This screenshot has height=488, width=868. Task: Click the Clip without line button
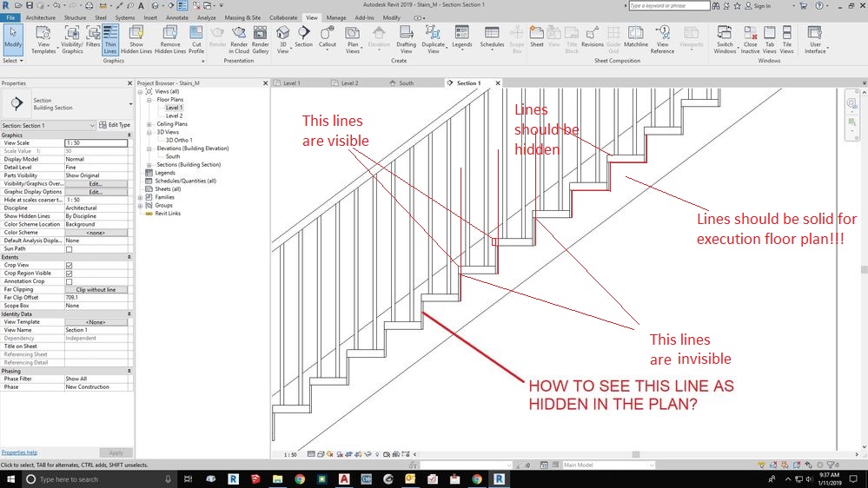96,290
